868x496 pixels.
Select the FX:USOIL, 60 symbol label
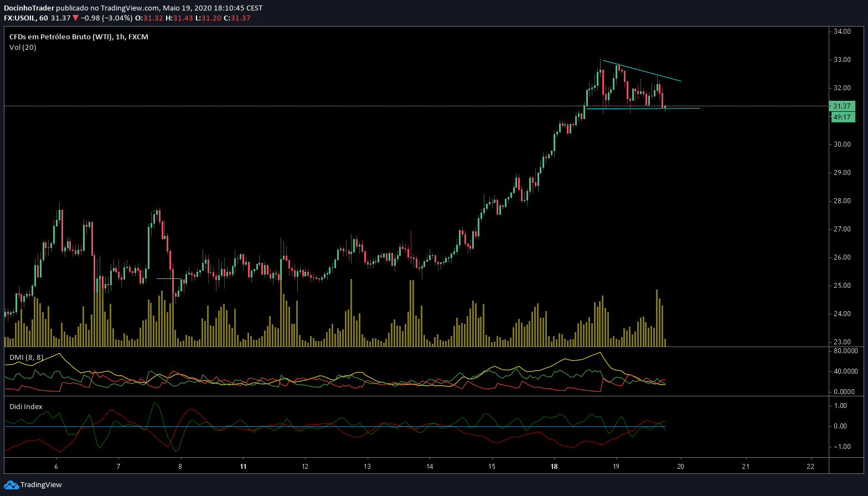click(x=25, y=18)
